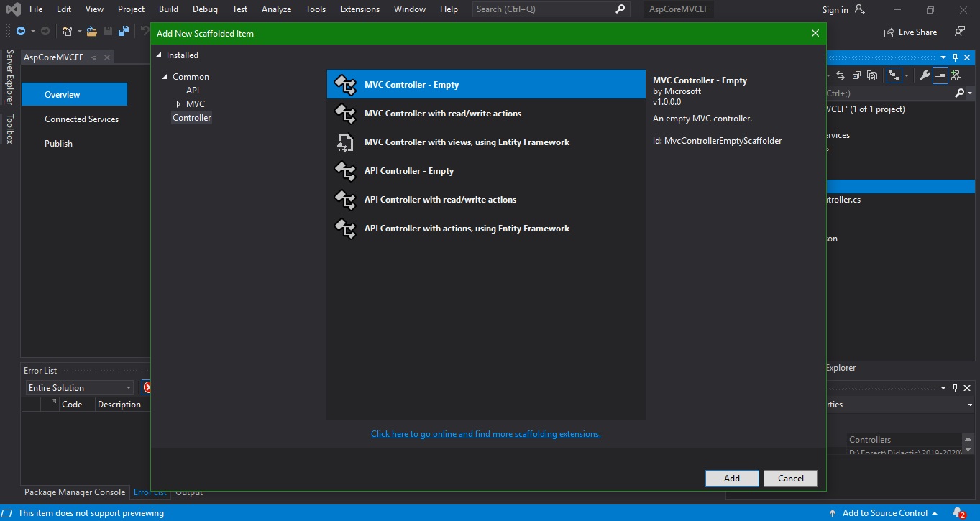Click the Live Share icon

(889, 32)
